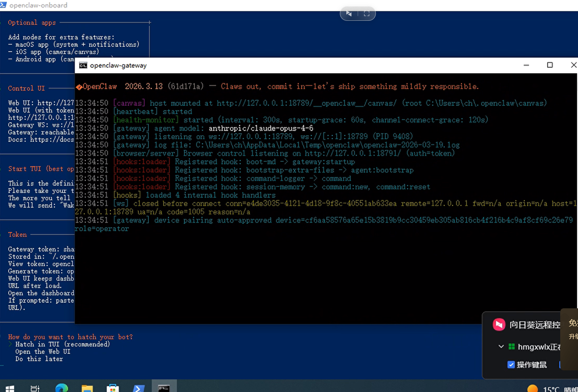The height and width of the screenshot is (392, 578).
Task: Click the [canvas] host mounted log line
Action: 311,103
